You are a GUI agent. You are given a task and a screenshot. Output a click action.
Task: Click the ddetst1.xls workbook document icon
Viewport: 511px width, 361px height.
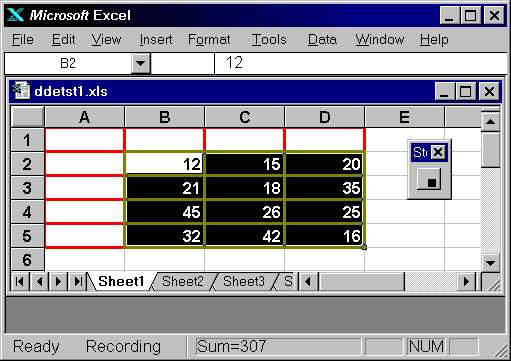point(21,91)
